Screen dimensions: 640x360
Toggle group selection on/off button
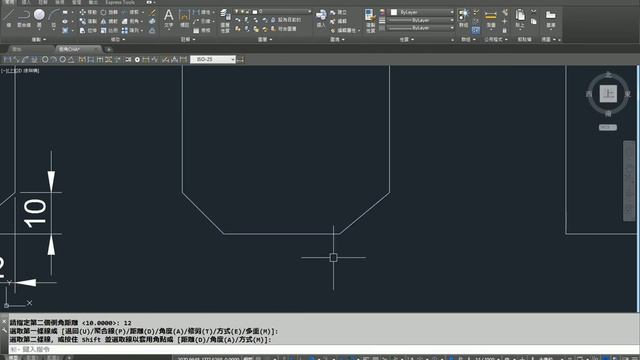[x=476, y=30]
